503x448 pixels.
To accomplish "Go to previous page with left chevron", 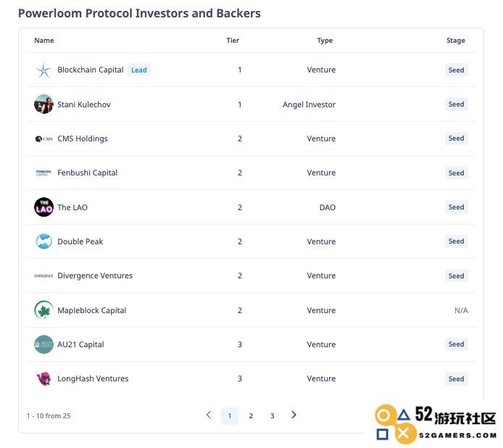I will coord(209,415).
